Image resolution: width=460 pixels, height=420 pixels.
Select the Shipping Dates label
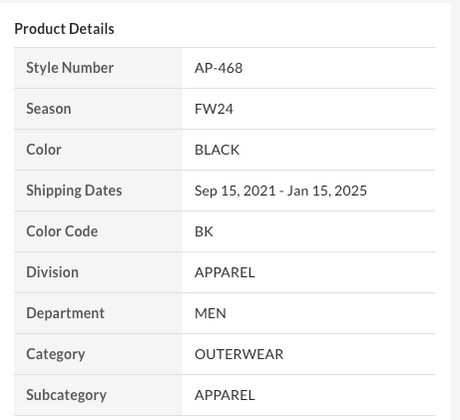(x=74, y=191)
